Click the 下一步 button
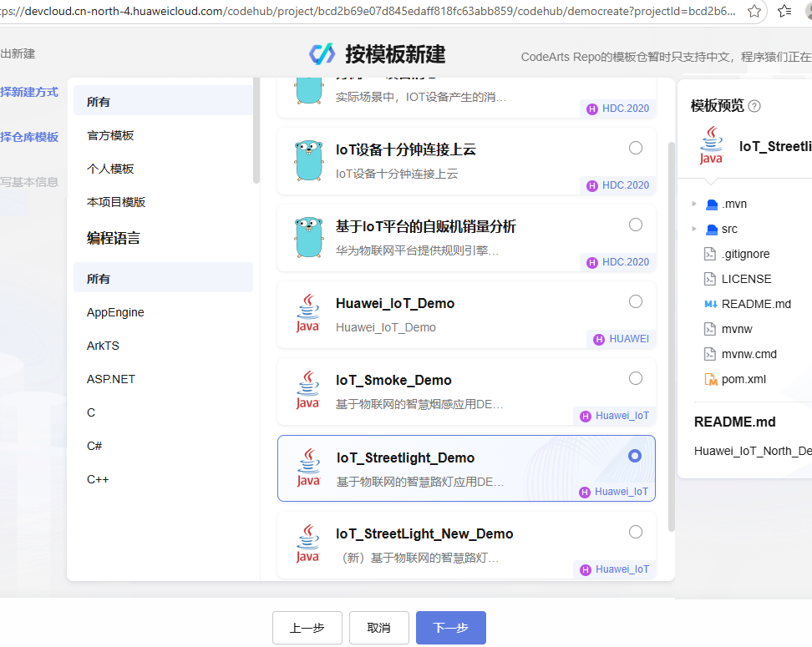The image size is (812, 647). coord(451,628)
